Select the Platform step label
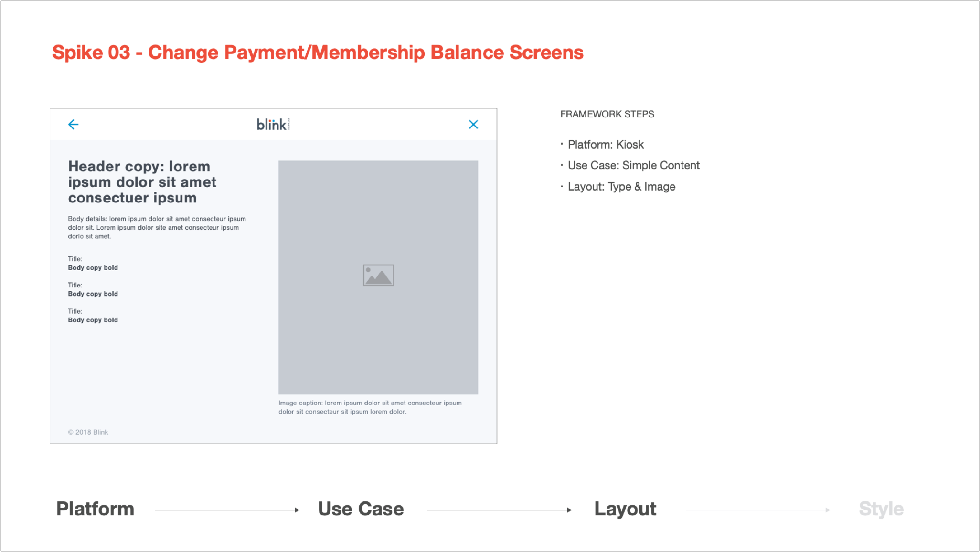 click(95, 509)
